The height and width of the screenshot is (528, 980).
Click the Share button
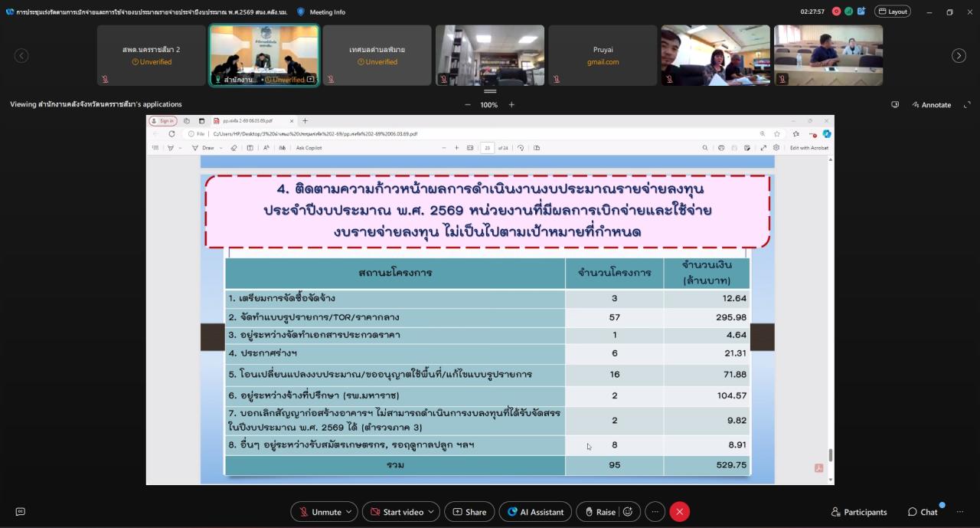pos(469,512)
